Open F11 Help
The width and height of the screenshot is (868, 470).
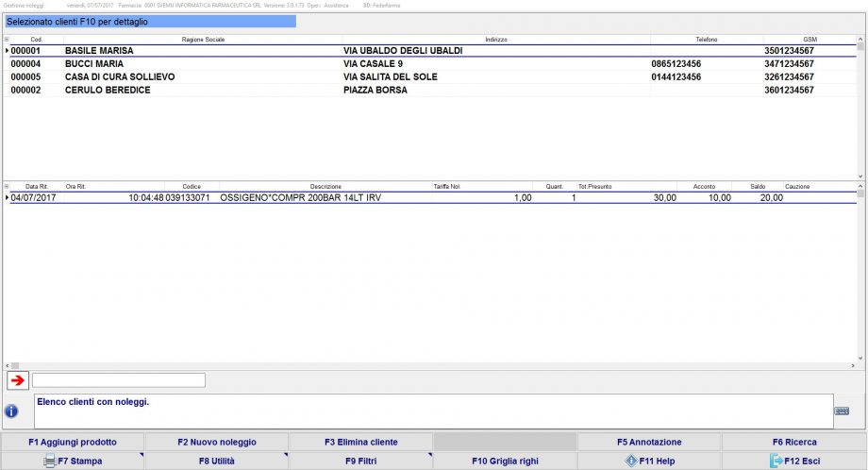[649, 462]
